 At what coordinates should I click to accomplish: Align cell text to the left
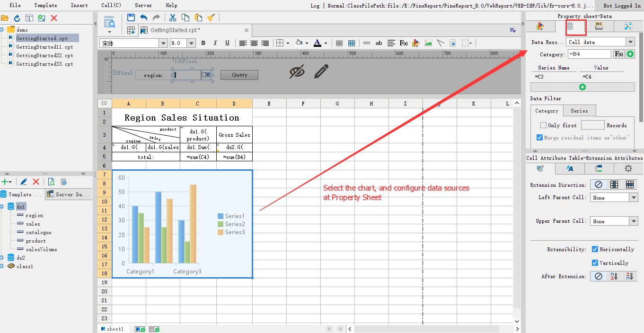pos(243,43)
